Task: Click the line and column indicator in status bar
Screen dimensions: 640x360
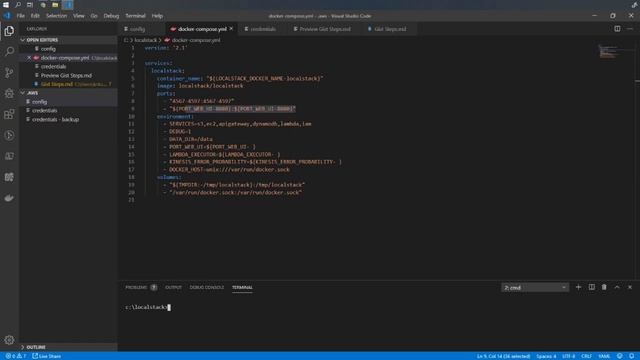Action: pyautogui.click(x=503, y=356)
